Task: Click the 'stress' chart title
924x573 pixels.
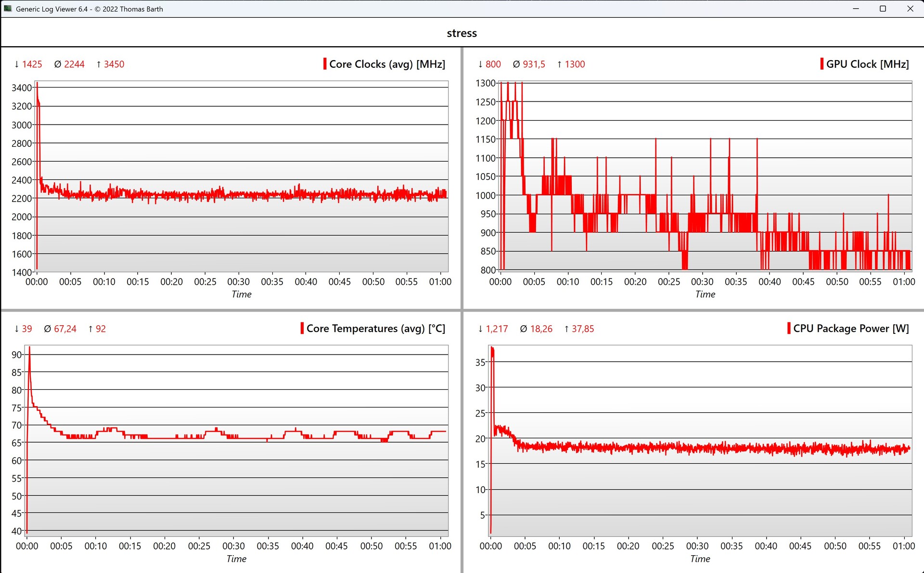Action: click(x=462, y=33)
